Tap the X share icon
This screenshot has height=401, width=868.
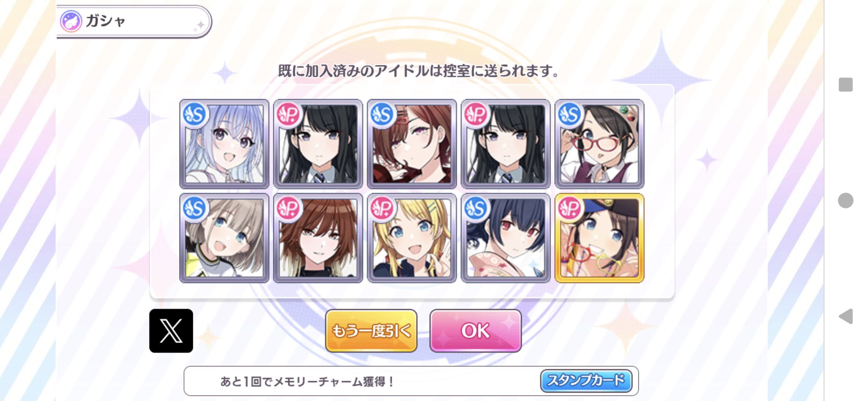pyautogui.click(x=171, y=331)
